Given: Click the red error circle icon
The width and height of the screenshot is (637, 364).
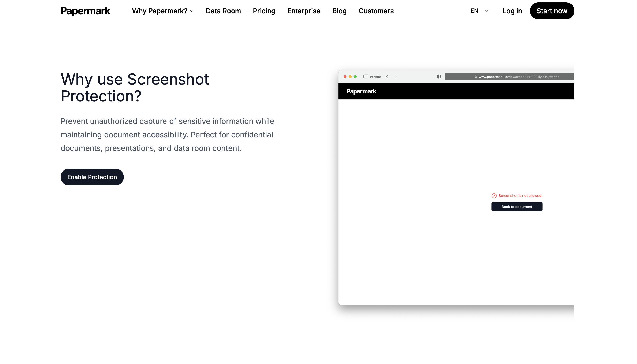Looking at the screenshot, I should [494, 196].
